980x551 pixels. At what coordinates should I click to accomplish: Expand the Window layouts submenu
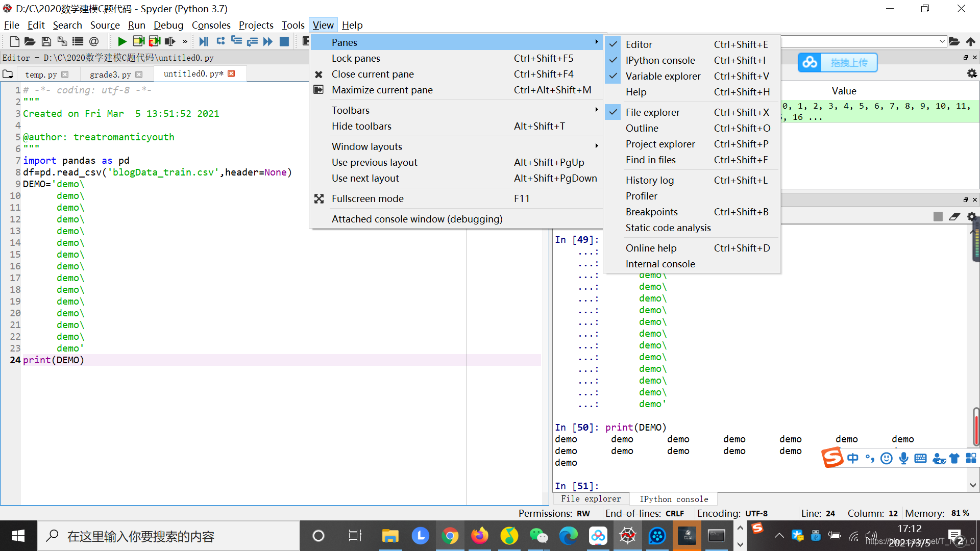pos(456,146)
